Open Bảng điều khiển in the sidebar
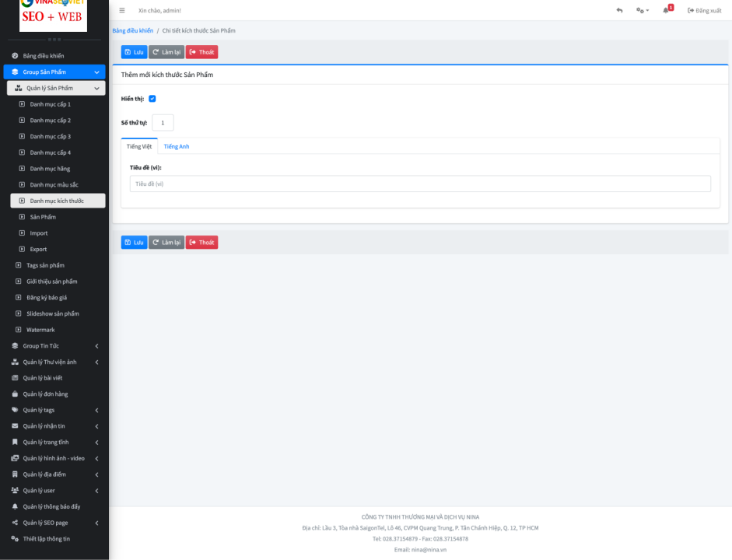 click(54, 55)
